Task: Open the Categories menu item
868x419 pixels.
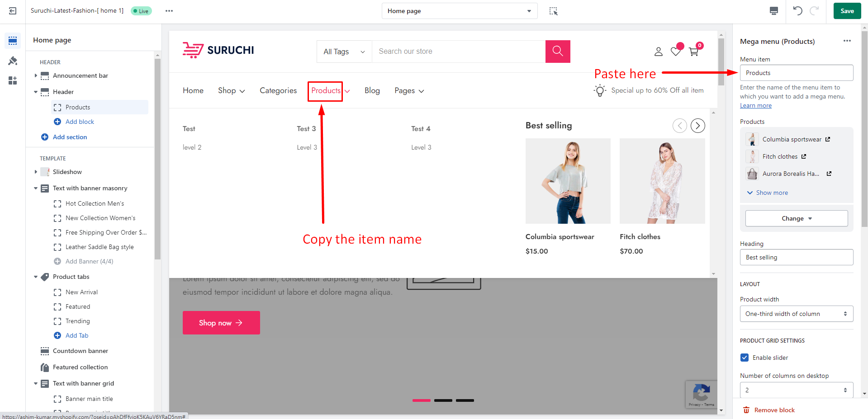Action: (278, 90)
